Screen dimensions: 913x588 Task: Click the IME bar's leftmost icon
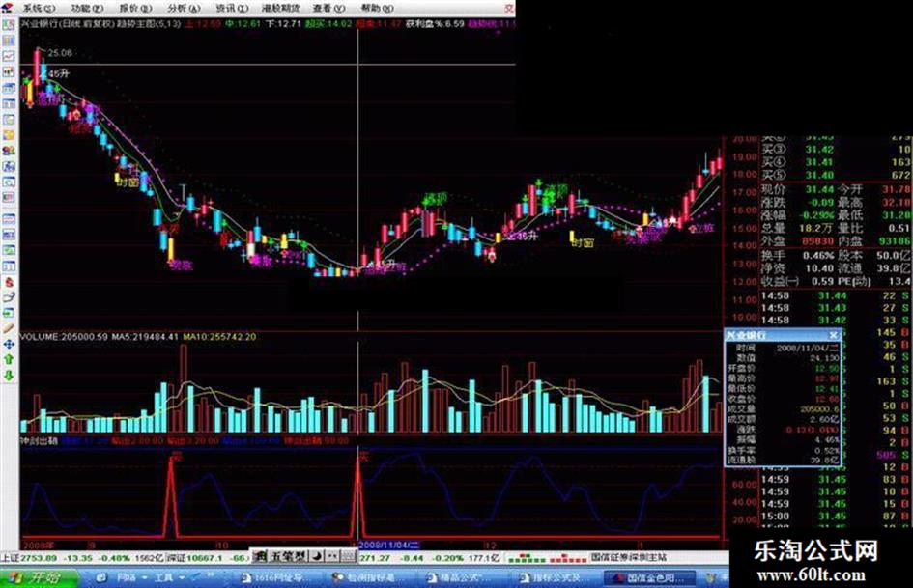(x=260, y=556)
